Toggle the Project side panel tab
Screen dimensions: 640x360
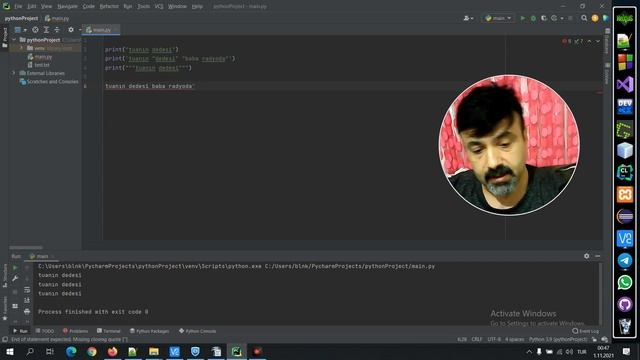click(5, 38)
